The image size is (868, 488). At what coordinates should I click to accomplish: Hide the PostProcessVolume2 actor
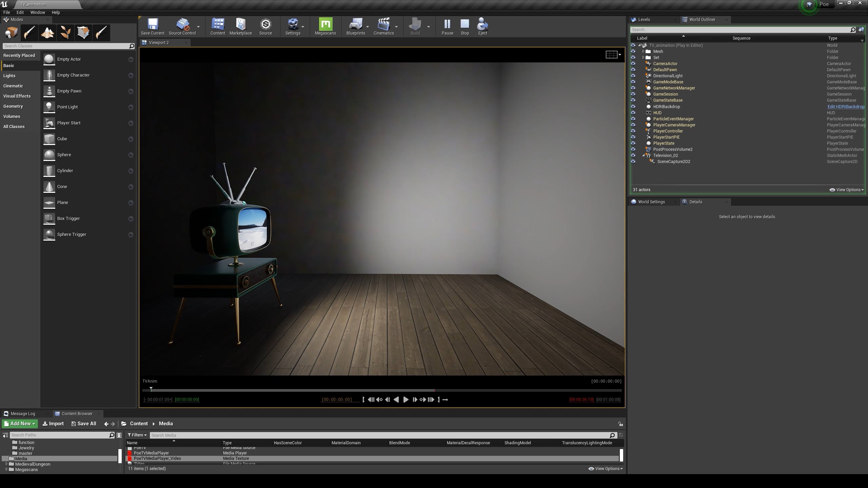[x=633, y=149]
